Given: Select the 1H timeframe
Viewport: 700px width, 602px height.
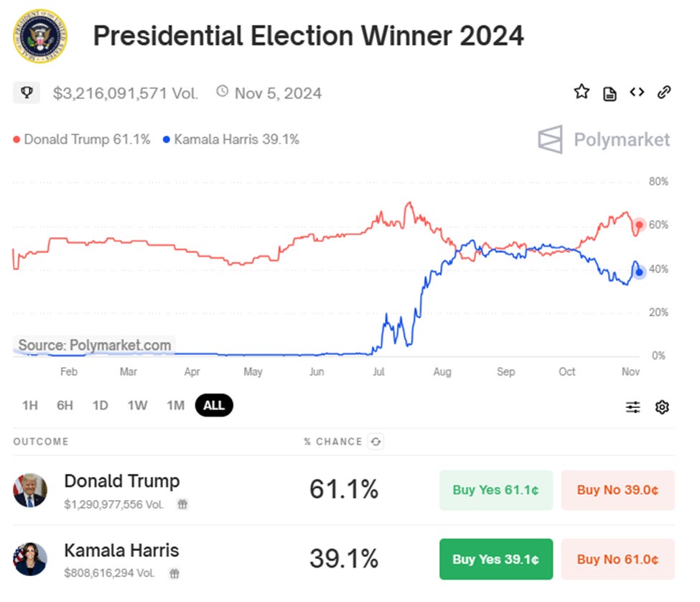Looking at the screenshot, I should click(29, 405).
